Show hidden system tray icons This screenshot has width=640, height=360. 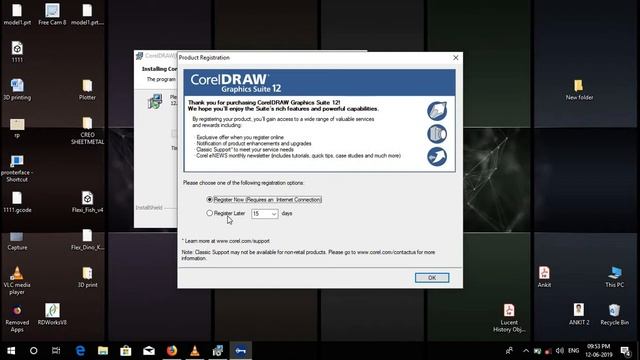(526, 351)
